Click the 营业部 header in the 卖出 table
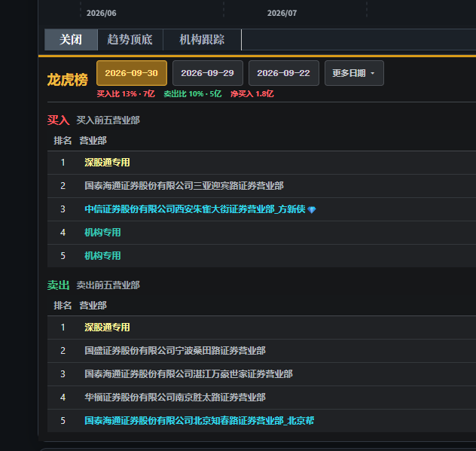 pos(93,306)
